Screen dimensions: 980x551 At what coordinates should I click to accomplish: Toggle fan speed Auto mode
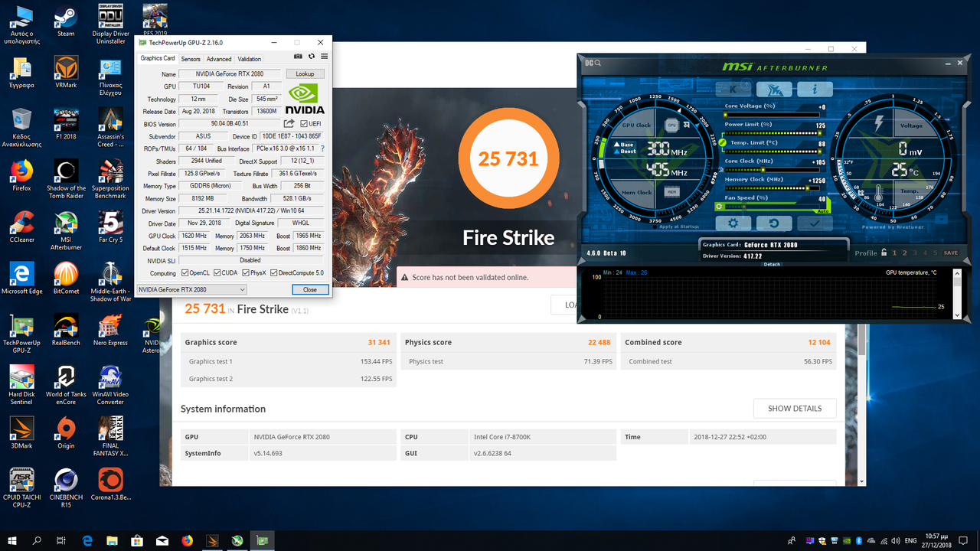point(822,210)
